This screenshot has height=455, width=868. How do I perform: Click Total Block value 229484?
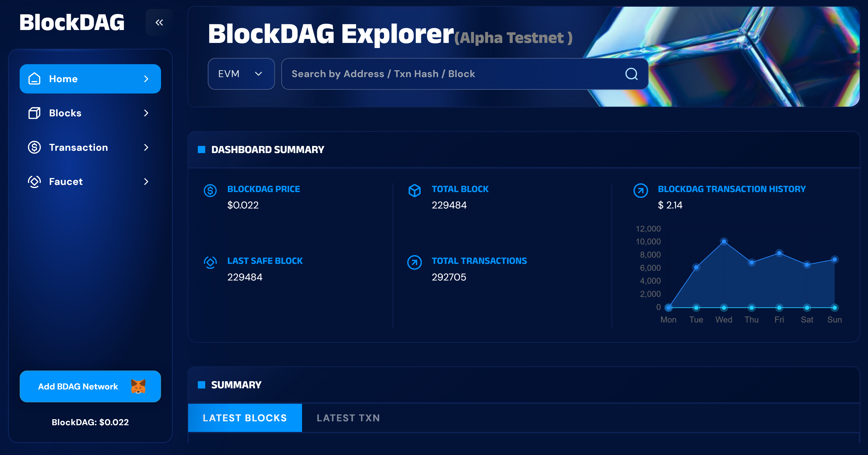(449, 205)
